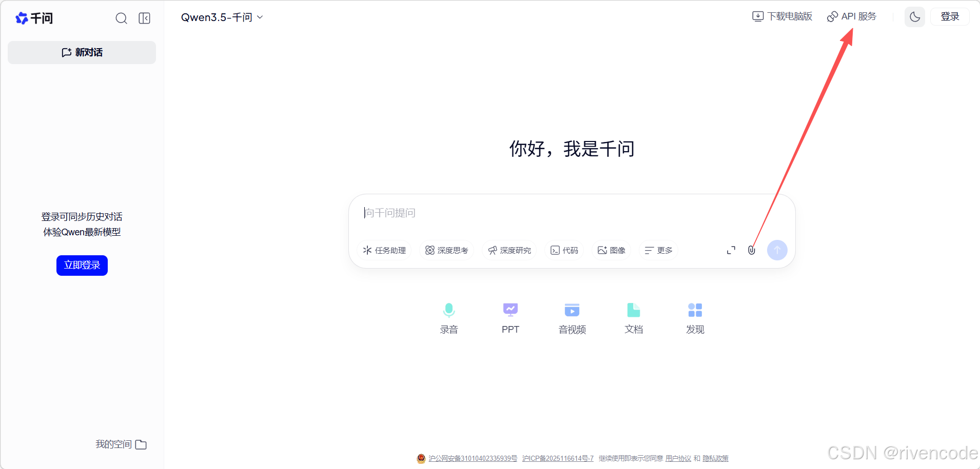Open the search in sidebar
This screenshot has height=469, width=980.
[121, 18]
